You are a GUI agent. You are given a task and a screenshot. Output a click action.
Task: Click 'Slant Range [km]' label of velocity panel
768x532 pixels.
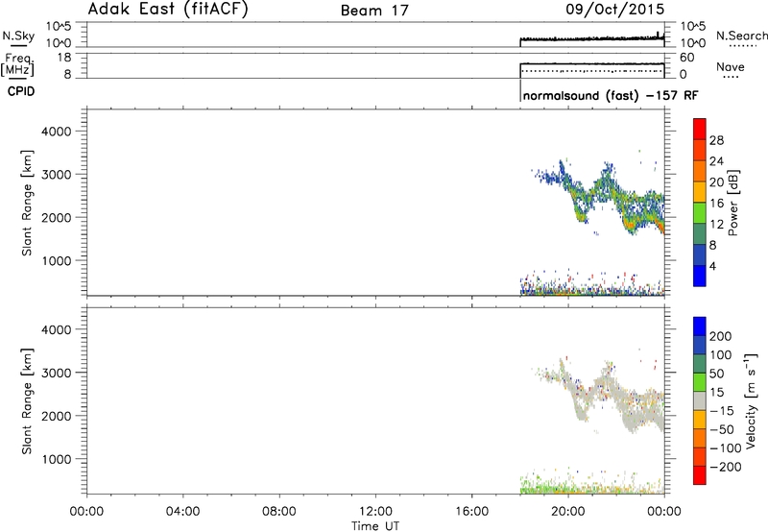(27, 401)
